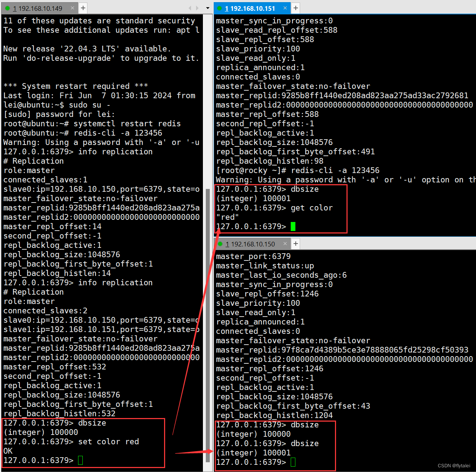Add new tab next to 192.168.10.149
Screen dimensions: 476x472
(83, 8)
